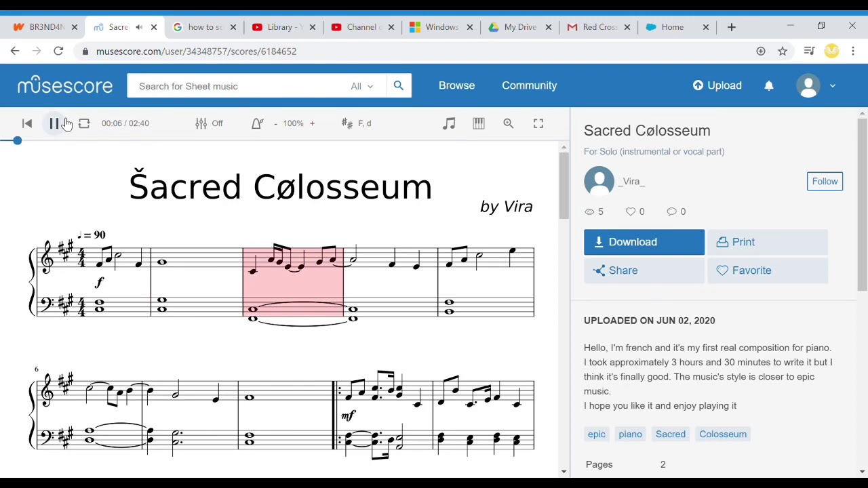
Task: Click the zoom magnifier icon
Action: [509, 123]
